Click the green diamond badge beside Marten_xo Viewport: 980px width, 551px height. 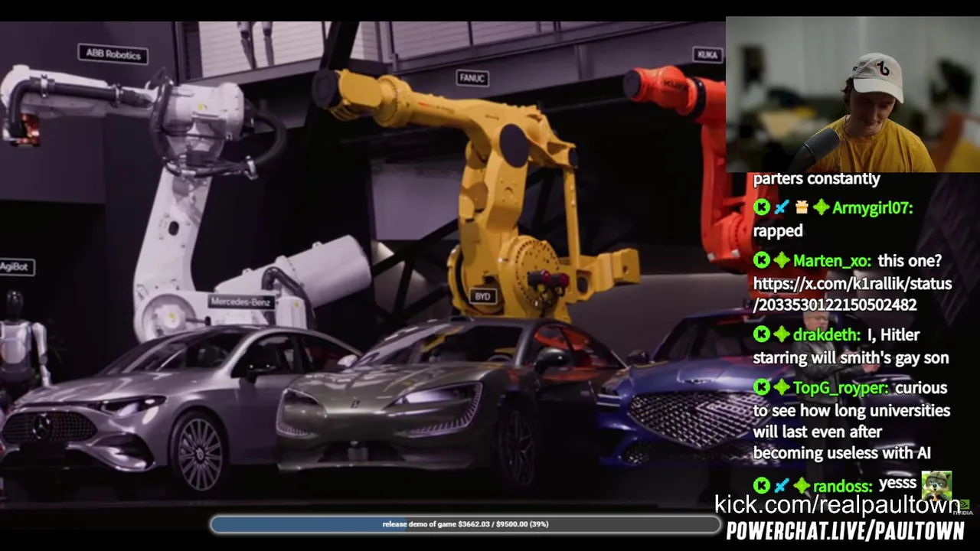(x=781, y=260)
